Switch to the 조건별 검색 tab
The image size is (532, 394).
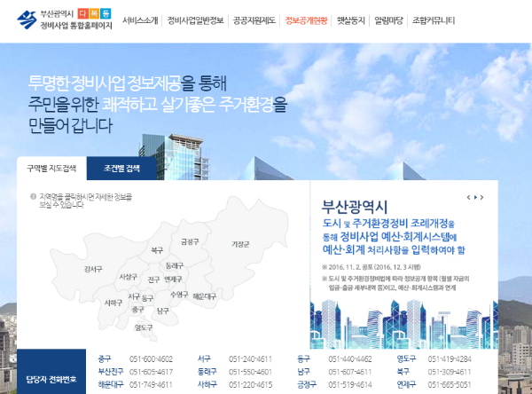pos(121,169)
